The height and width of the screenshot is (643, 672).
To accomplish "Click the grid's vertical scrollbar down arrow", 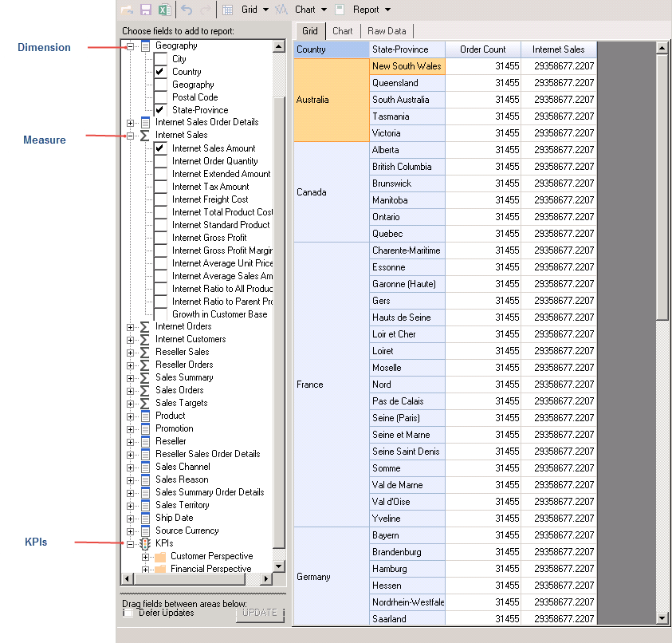I will [662, 617].
